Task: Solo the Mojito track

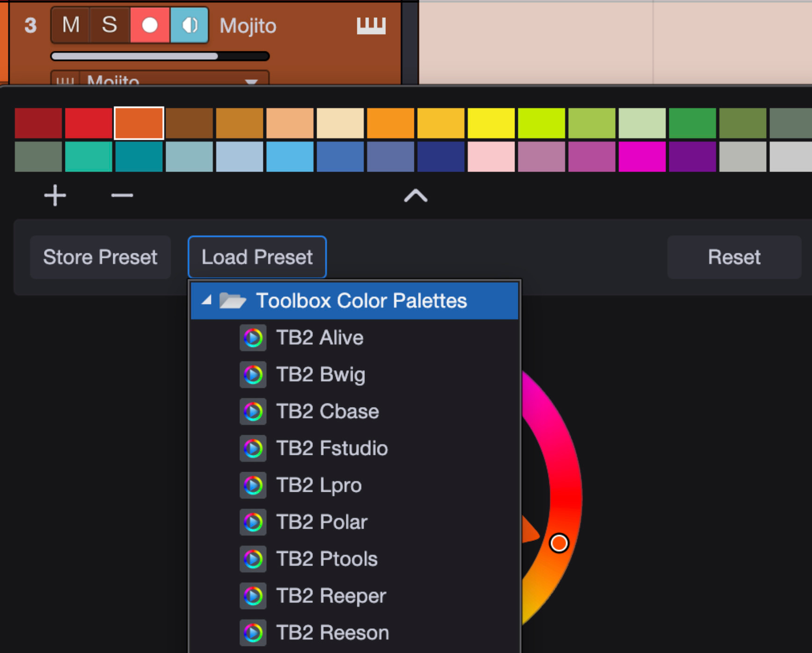Action: (x=109, y=25)
